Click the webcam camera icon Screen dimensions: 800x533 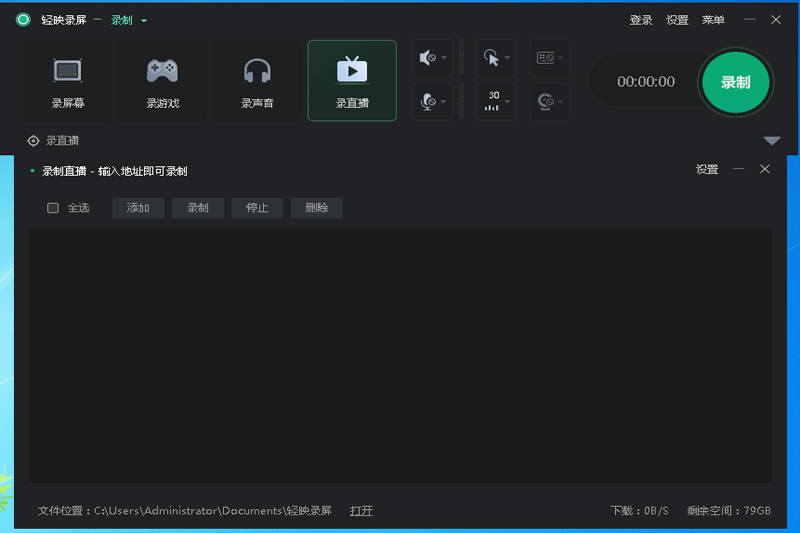545,101
